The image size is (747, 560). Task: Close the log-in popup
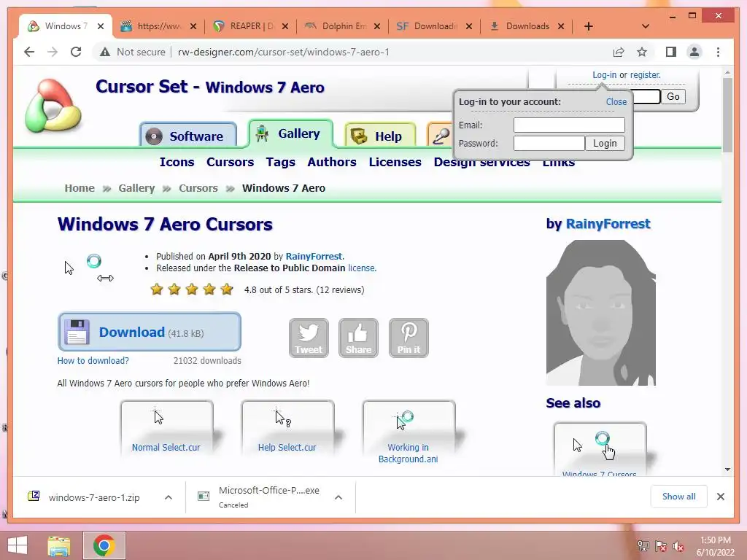[616, 101]
